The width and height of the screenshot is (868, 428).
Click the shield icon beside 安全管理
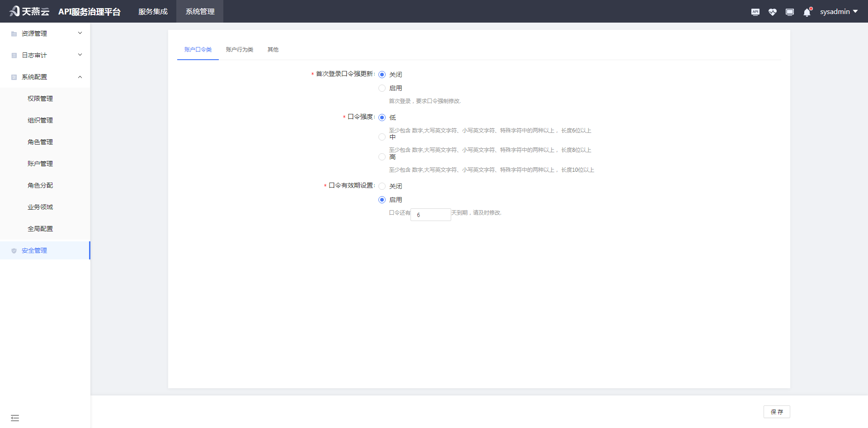pos(14,251)
